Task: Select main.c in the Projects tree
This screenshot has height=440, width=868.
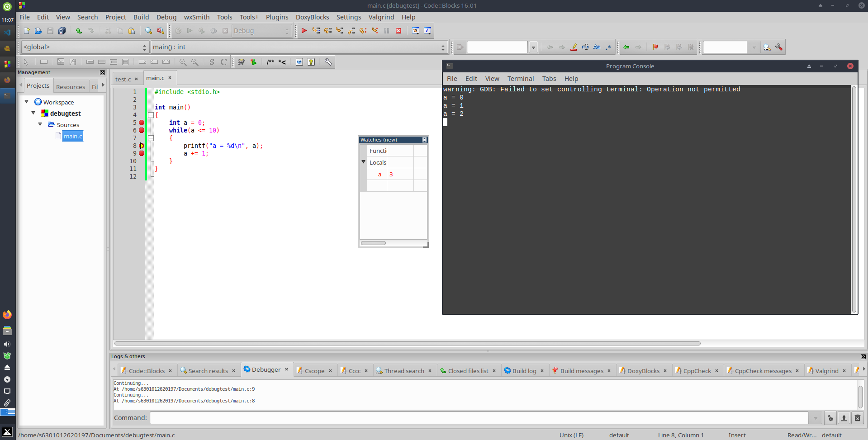Action: pos(72,136)
